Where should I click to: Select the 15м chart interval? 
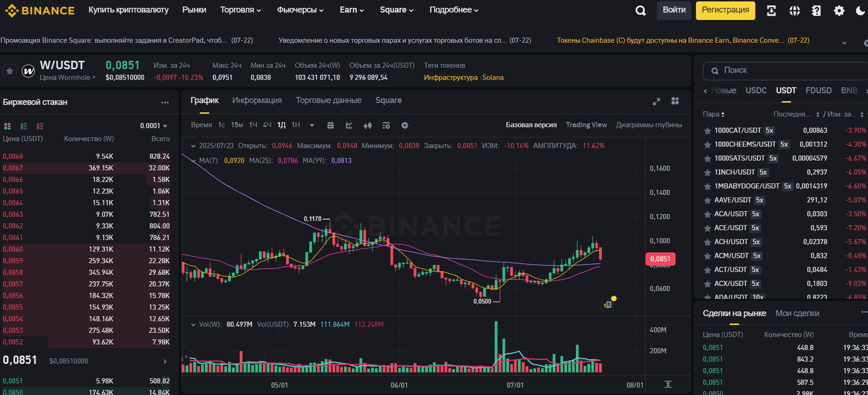click(x=237, y=125)
